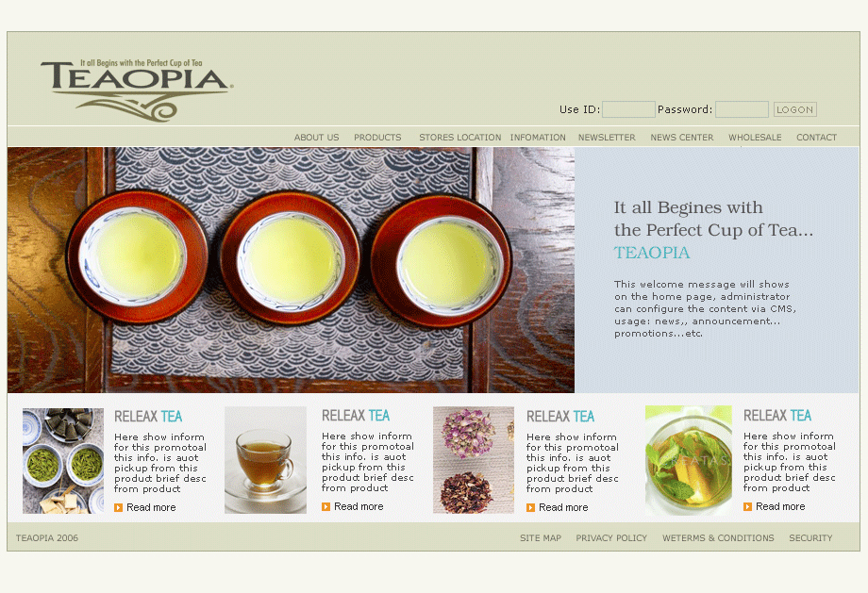Open the green tea leaves thumbnail

[x=63, y=461]
